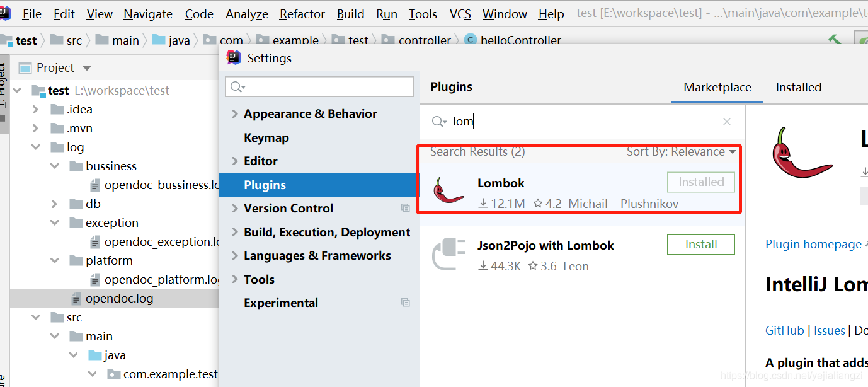Screen dimensions: 868x387
Task: Open the Project view dropdown
Action: [87, 68]
